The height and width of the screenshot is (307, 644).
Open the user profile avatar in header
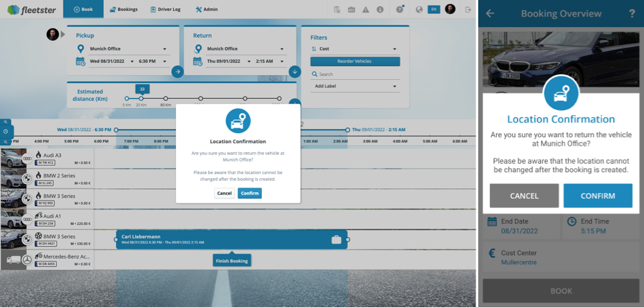[x=450, y=9]
